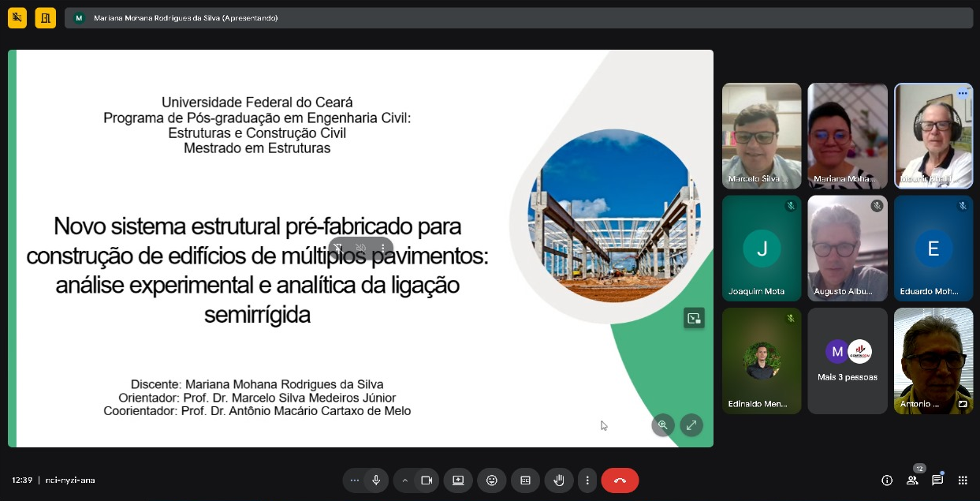980x501 pixels.
Task: Open more options menu in call bar
Action: tap(587, 480)
